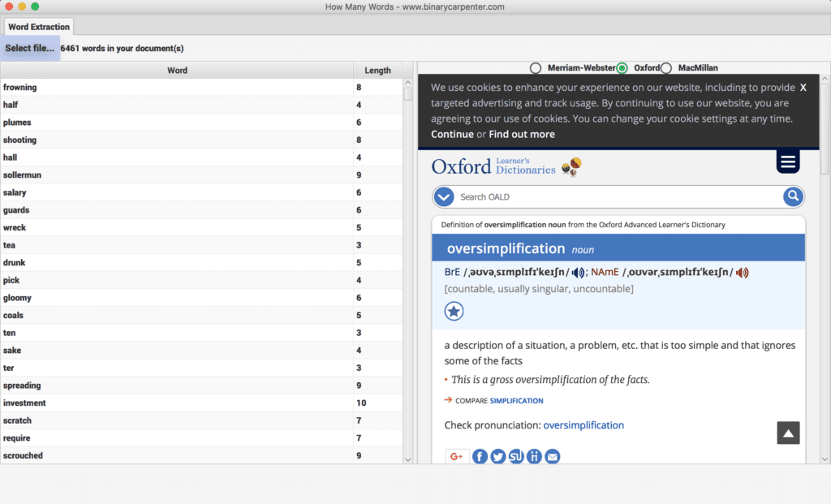Select the word 'tea'

tap(9, 245)
